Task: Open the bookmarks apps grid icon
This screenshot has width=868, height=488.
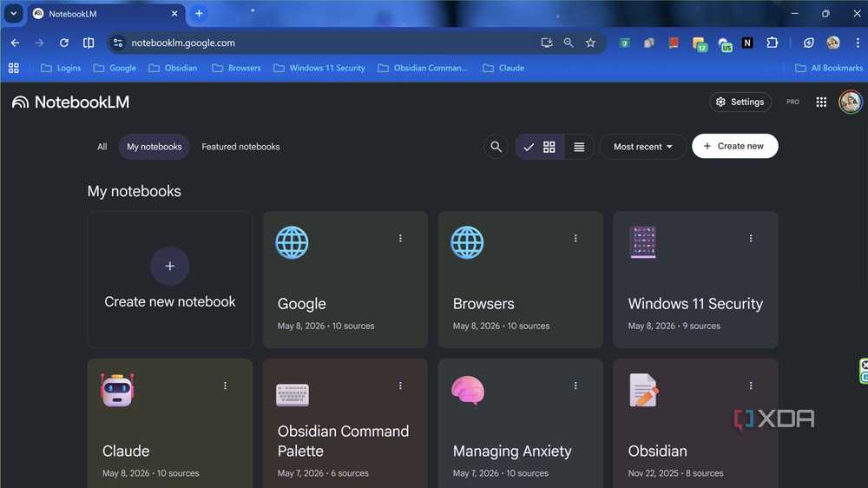Action: pyautogui.click(x=14, y=68)
